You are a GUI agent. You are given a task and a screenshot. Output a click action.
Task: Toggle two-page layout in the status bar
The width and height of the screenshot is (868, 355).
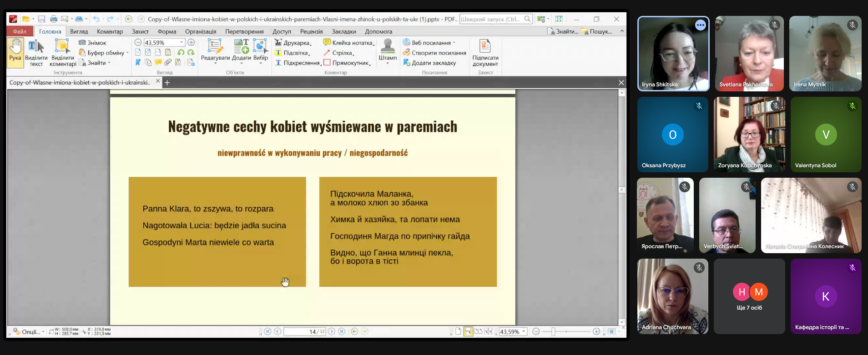[x=478, y=331]
